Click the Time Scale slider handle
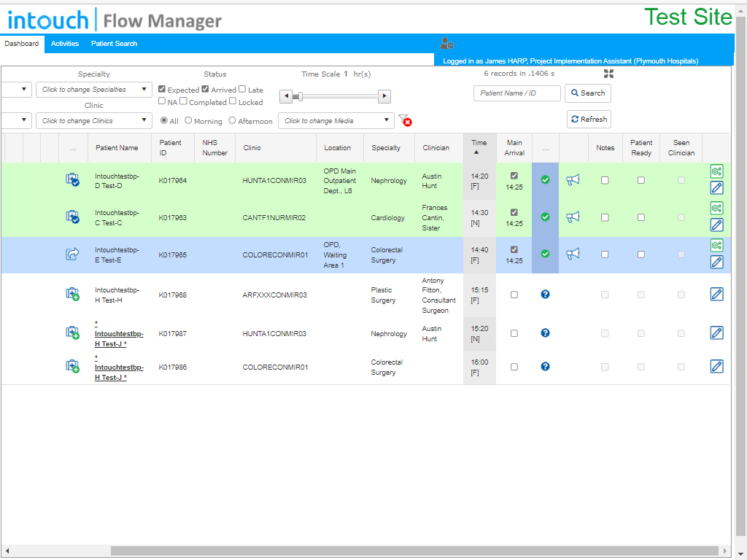This screenshot has height=560, width=747. (x=300, y=97)
